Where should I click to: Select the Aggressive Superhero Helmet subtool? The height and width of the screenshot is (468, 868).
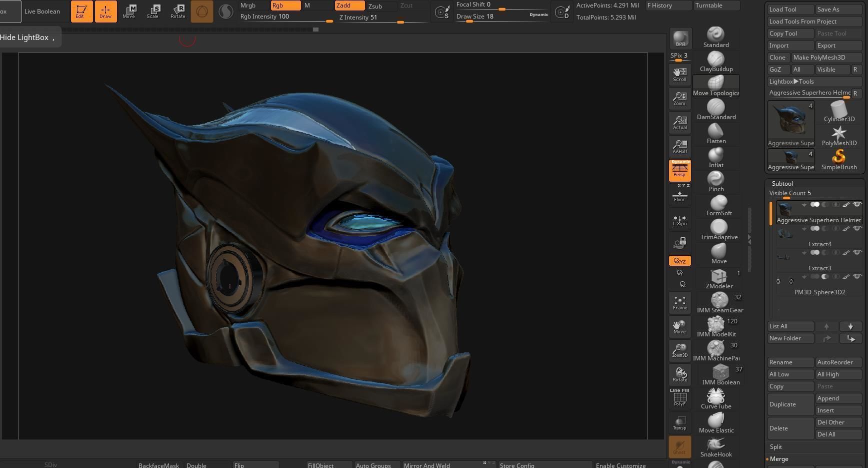[x=818, y=213]
